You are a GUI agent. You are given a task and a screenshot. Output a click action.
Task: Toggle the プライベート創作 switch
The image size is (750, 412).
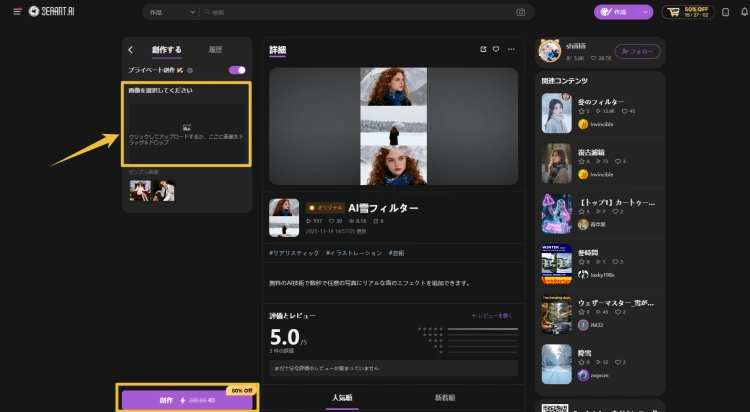pos(237,70)
